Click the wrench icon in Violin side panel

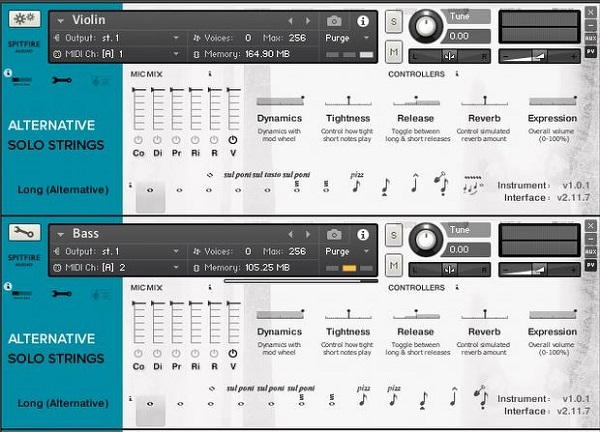pyautogui.click(x=62, y=80)
